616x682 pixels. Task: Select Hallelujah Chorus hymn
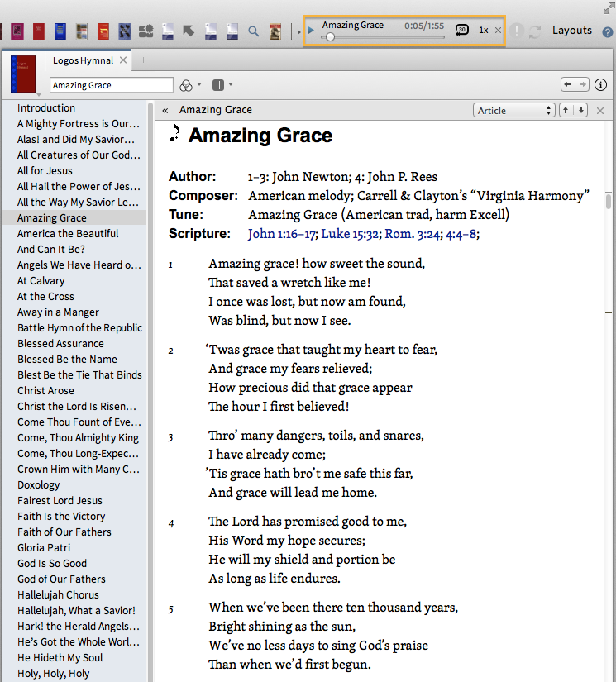coord(58,594)
